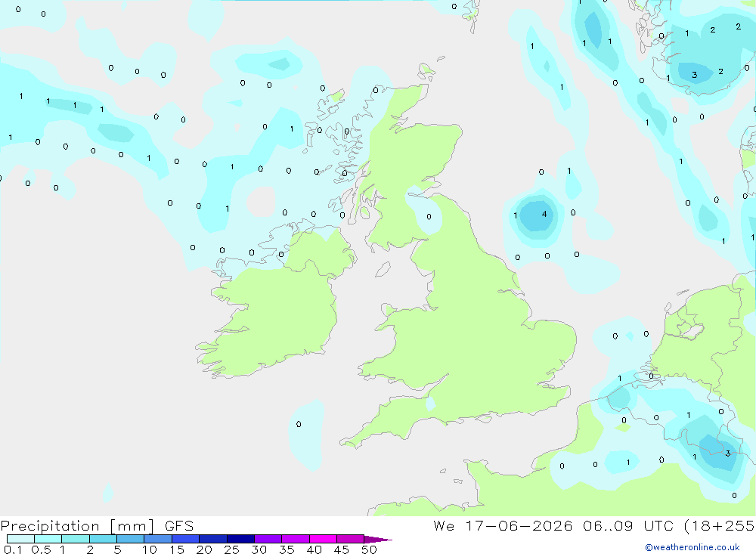The height and width of the screenshot is (554, 756).
Task: Select the 45–50 mm legend color box
Action: (351, 539)
